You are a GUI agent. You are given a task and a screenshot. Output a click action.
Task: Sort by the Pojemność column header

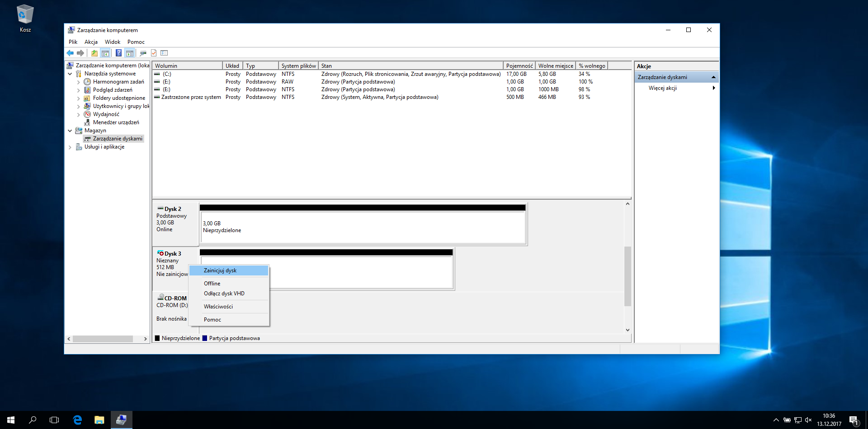point(519,66)
